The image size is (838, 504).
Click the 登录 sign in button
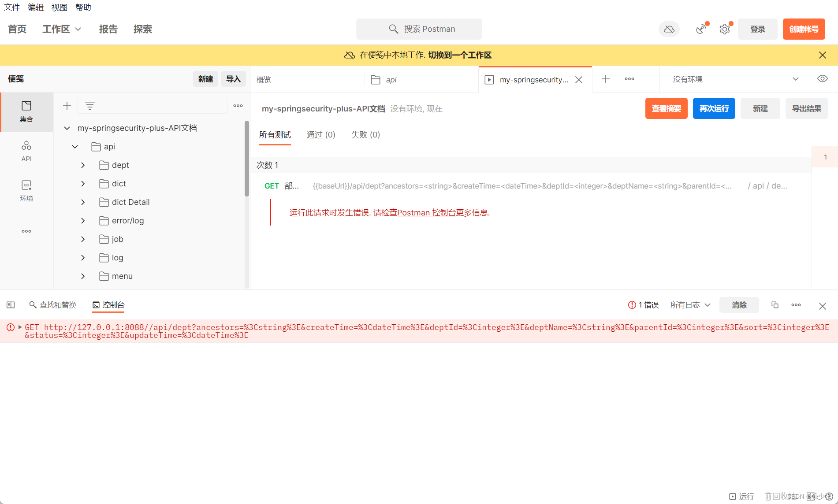[758, 29]
